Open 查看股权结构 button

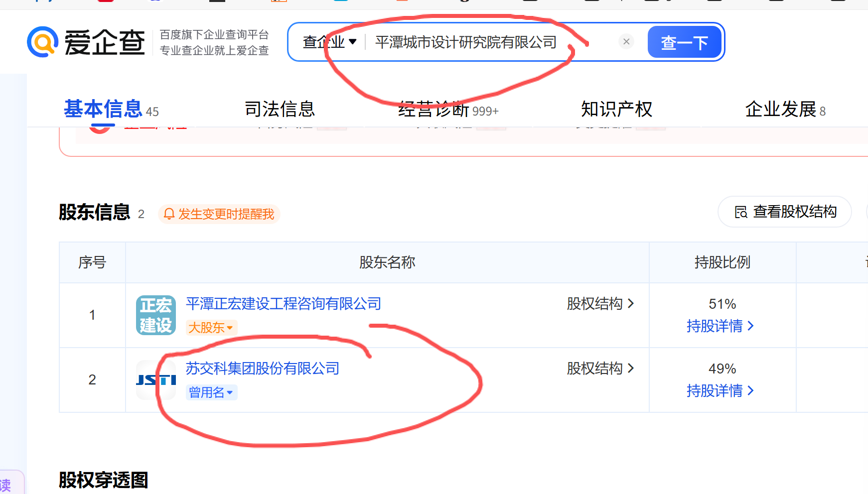click(785, 212)
